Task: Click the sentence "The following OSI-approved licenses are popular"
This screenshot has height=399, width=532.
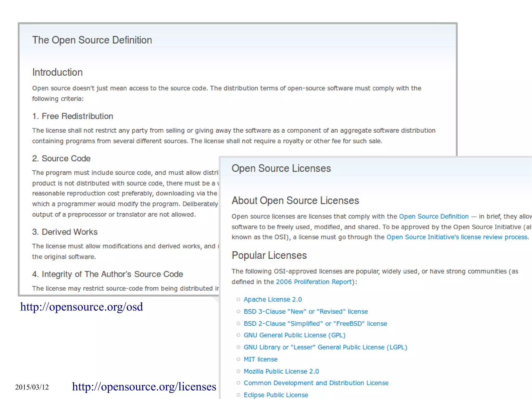Action: click(x=375, y=277)
